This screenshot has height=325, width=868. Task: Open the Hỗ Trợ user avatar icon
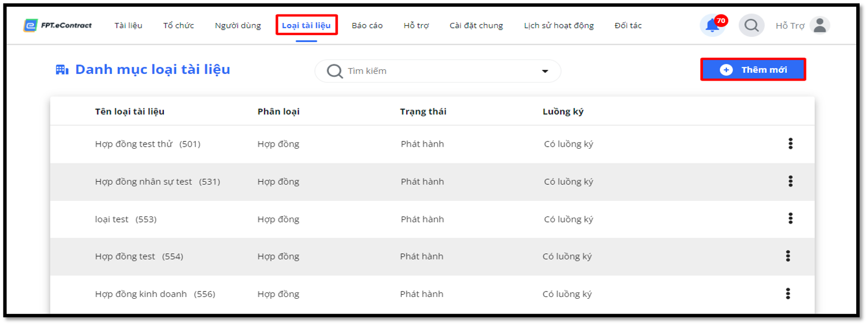820,25
